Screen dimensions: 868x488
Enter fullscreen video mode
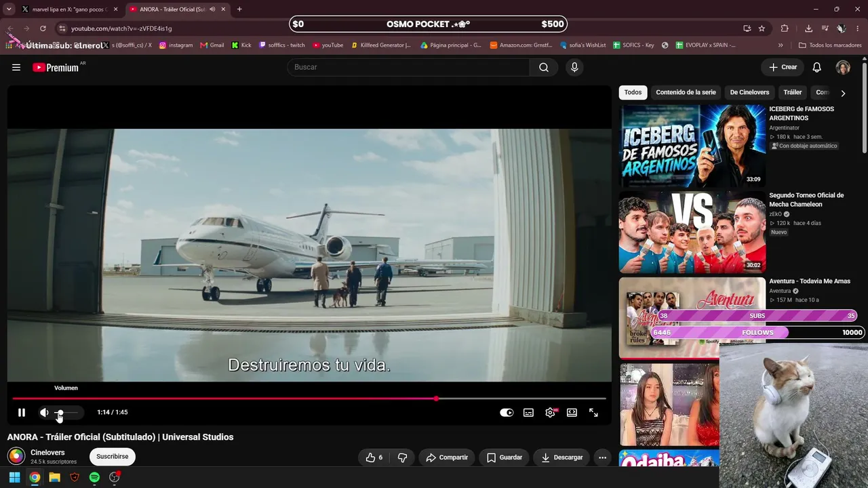point(593,412)
